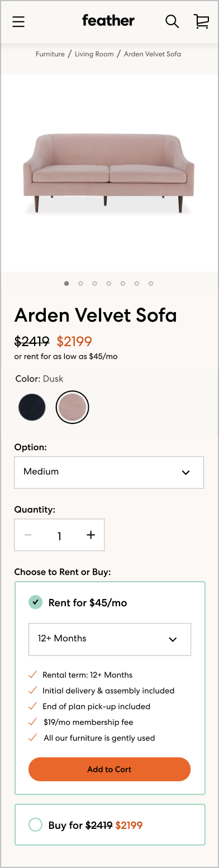
Task: Select the Buy for $2199 radio option
Action: pyautogui.click(x=35, y=825)
